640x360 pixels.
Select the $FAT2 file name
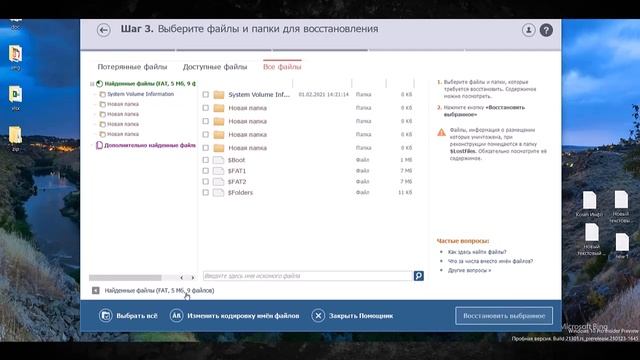pos(237,182)
